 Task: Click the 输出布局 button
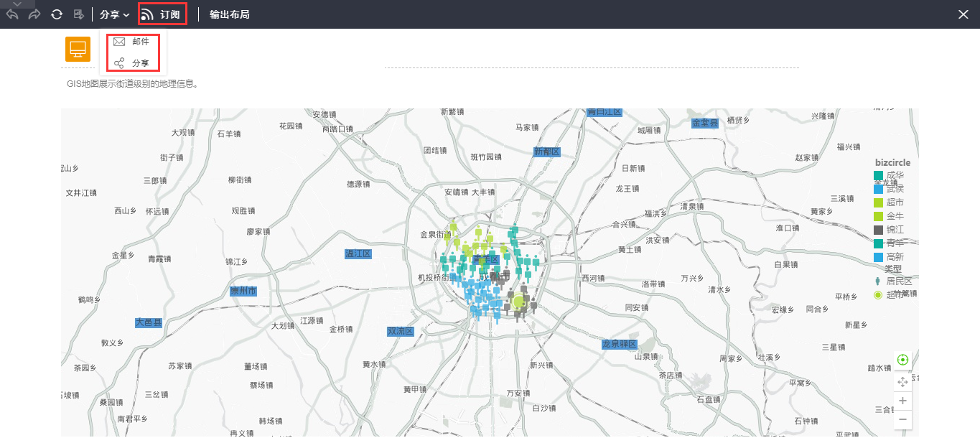229,14
